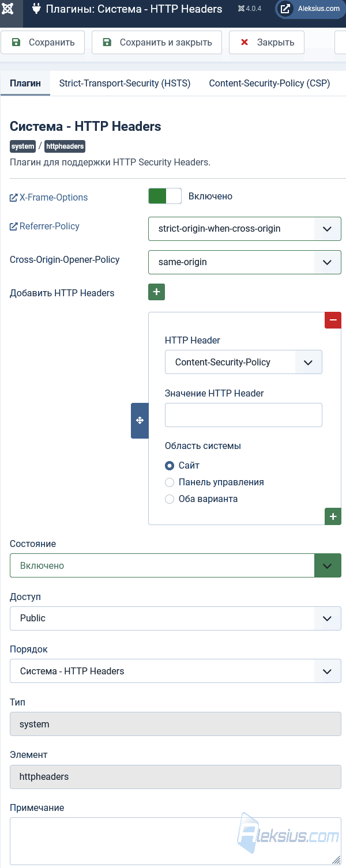This screenshot has height=868, width=346.
Task: Click the system badge
Action: (x=22, y=146)
